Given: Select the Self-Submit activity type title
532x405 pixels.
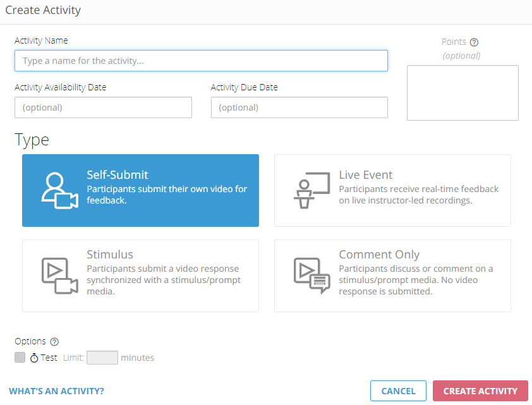Looking at the screenshot, I should 118,175.
